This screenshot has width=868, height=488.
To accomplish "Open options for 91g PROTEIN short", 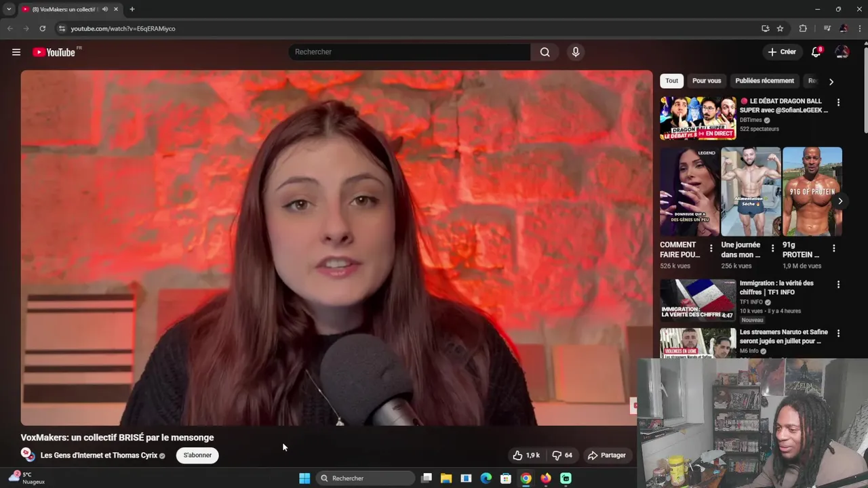I will 833,249.
